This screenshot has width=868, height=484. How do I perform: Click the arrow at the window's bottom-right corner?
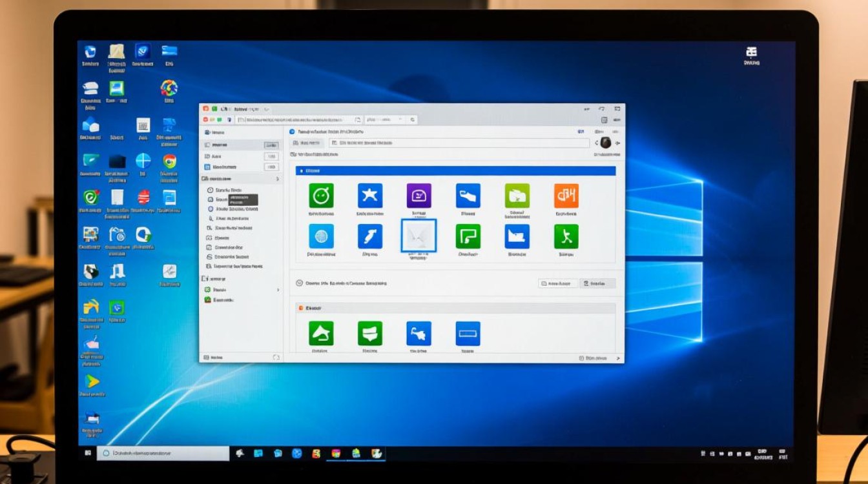pyautogui.click(x=617, y=358)
